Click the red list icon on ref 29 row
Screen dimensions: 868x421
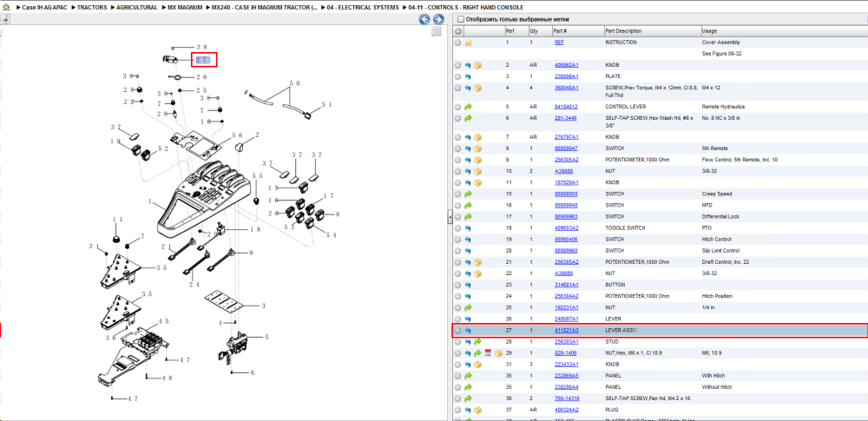pos(488,353)
